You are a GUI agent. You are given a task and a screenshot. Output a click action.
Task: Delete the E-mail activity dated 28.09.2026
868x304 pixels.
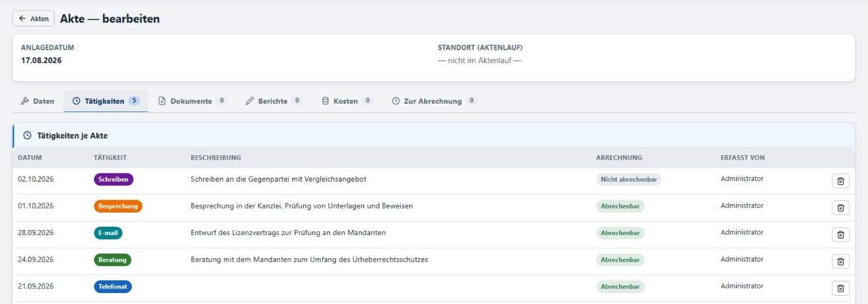tap(840, 234)
